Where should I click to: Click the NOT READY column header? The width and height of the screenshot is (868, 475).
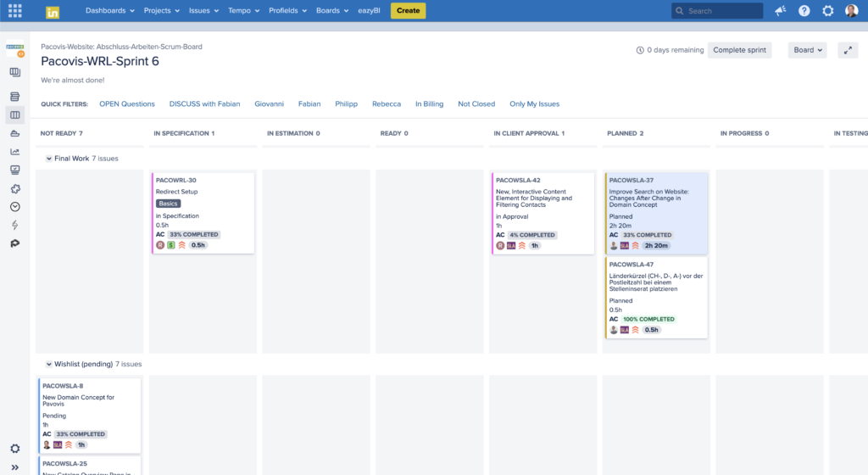[x=61, y=133]
